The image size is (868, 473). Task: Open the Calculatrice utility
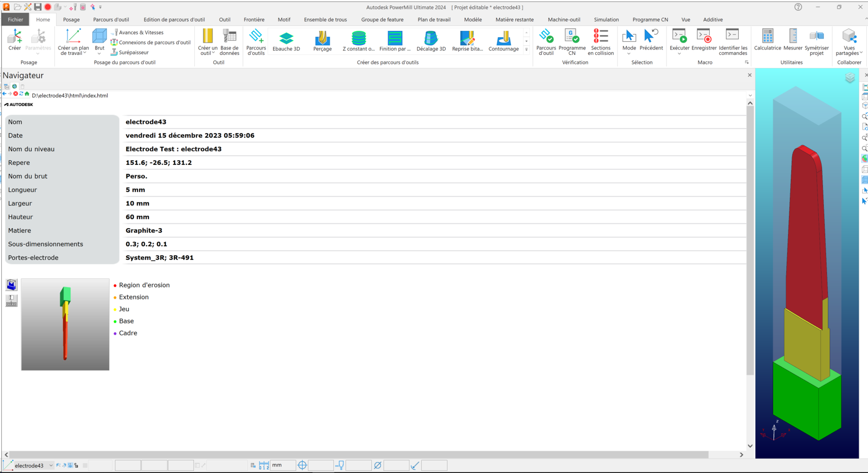(x=767, y=40)
